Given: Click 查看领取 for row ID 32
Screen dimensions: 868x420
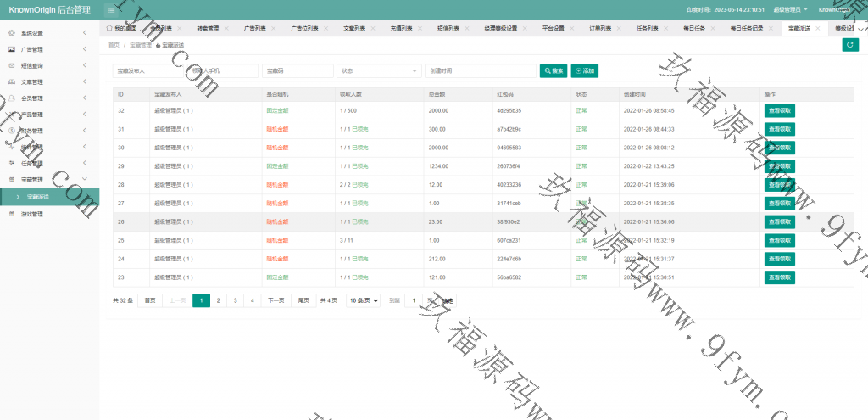Looking at the screenshot, I should tap(779, 110).
